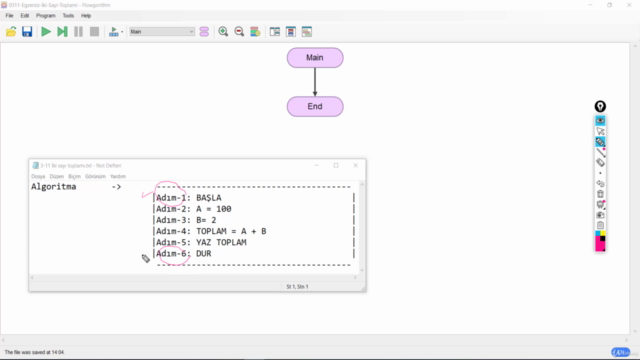Screen dimensions: 640x360
Task: Run the program with the green play button
Action: coord(46,32)
